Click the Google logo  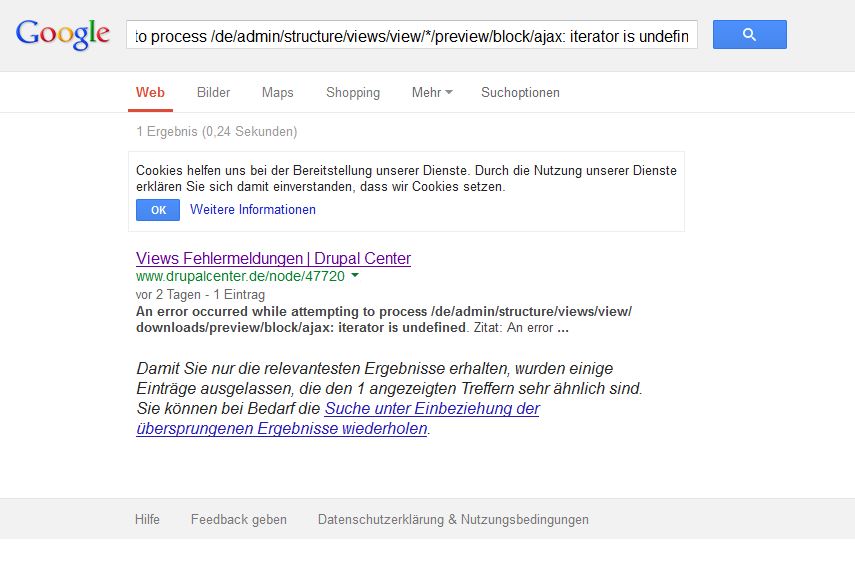click(62, 34)
